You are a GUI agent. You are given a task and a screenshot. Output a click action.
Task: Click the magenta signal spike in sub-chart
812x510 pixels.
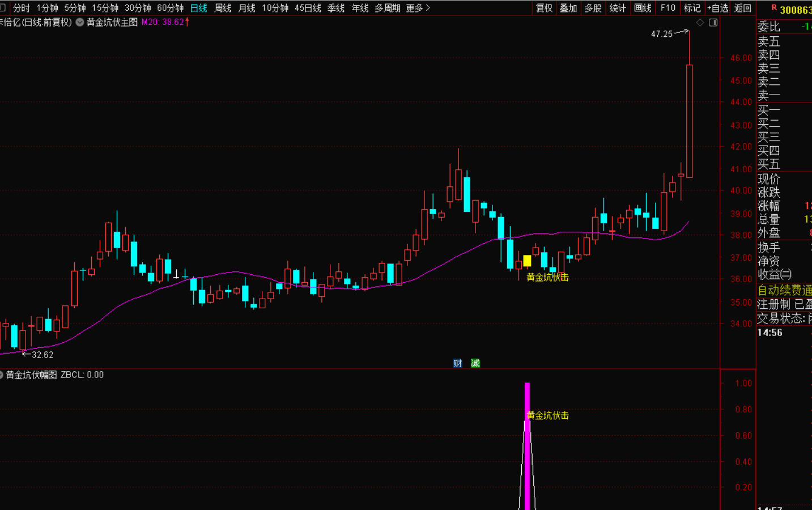tap(527, 448)
